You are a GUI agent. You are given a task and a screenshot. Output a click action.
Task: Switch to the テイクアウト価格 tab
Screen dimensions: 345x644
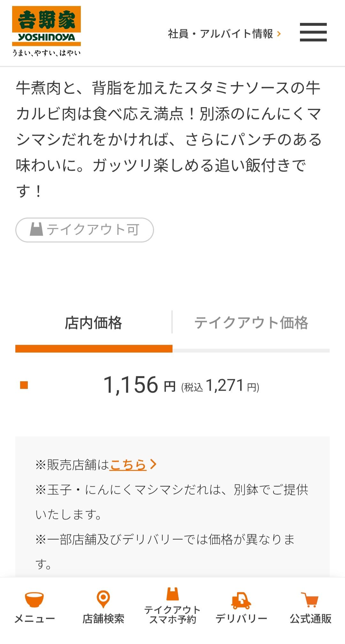click(x=251, y=323)
